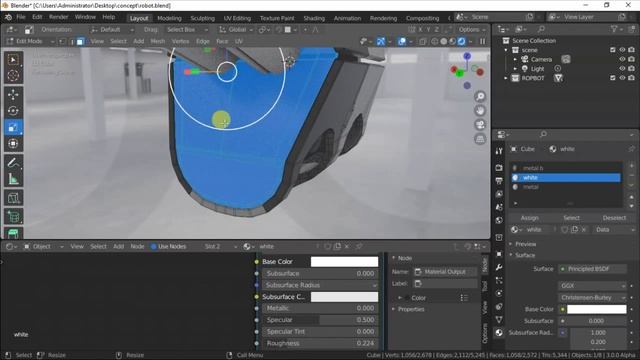
Task: Toggle camera view gizmo in viewport
Action: pyautogui.click(x=480, y=125)
